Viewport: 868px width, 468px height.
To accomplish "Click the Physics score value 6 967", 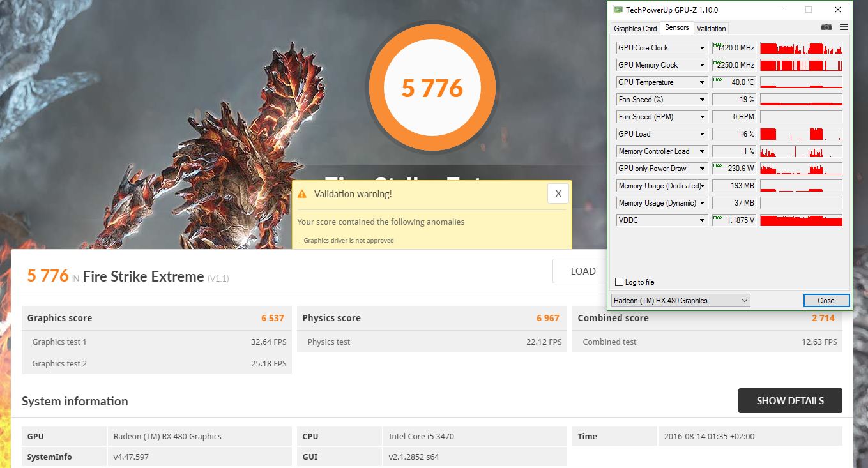I will tap(547, 318).
